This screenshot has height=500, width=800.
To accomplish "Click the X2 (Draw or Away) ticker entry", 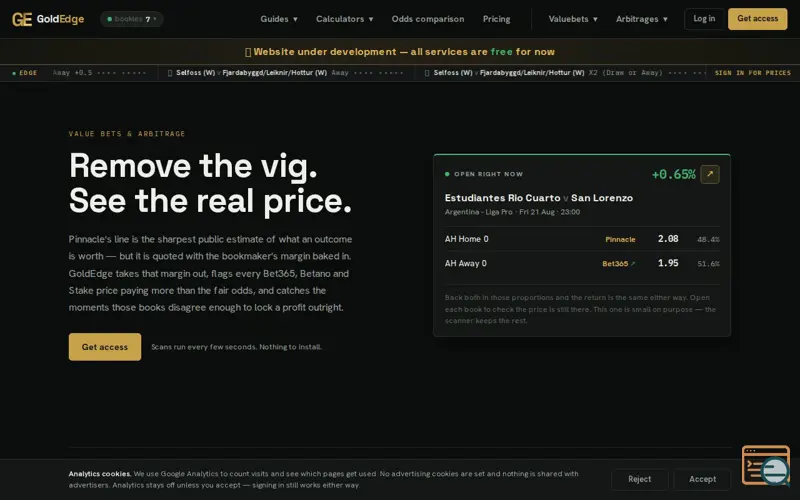I will 626,73.
